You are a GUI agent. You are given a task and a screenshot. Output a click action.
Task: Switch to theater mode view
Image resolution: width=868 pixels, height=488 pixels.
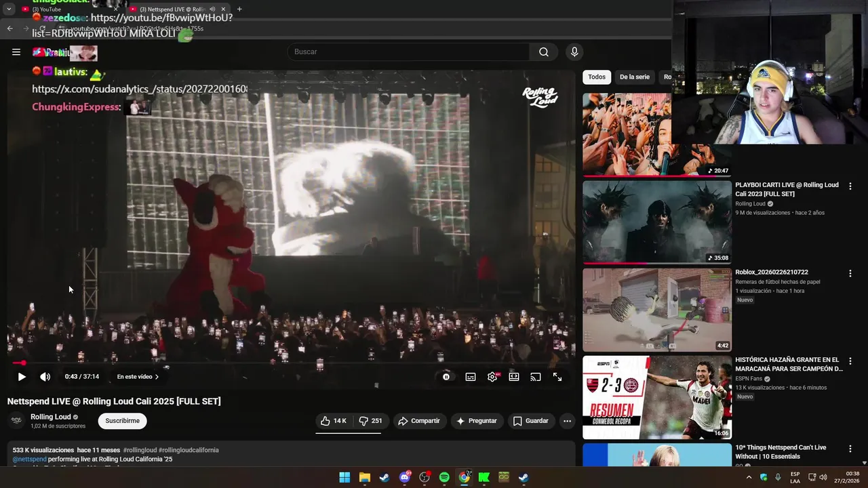coord(514,377)
